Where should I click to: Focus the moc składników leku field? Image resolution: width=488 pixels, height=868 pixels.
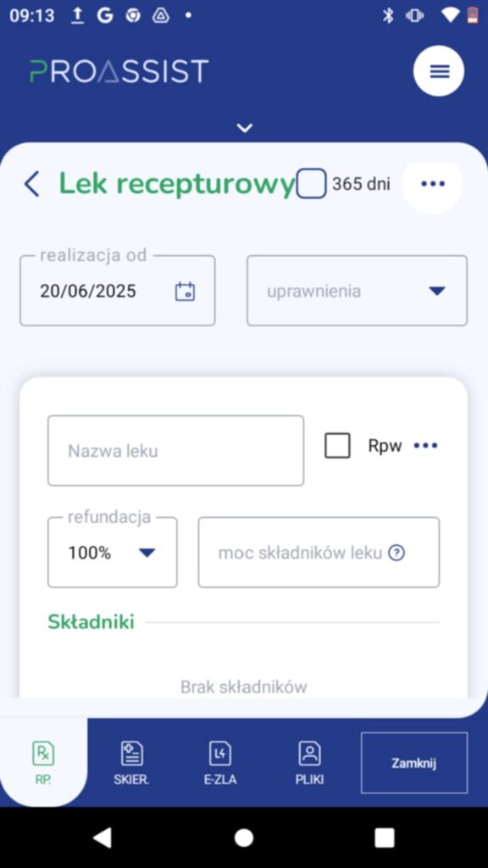click(x=319, y=553)
